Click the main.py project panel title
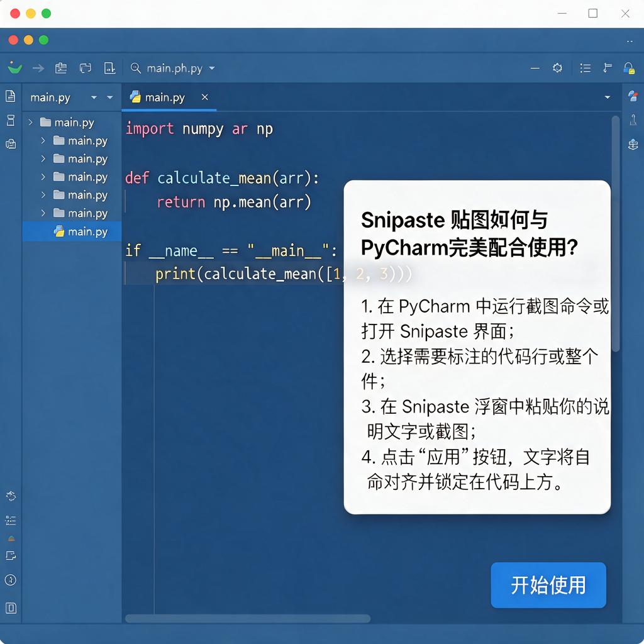Image resolution: width=644 pixels, height=644 pixels. point(50,97)
